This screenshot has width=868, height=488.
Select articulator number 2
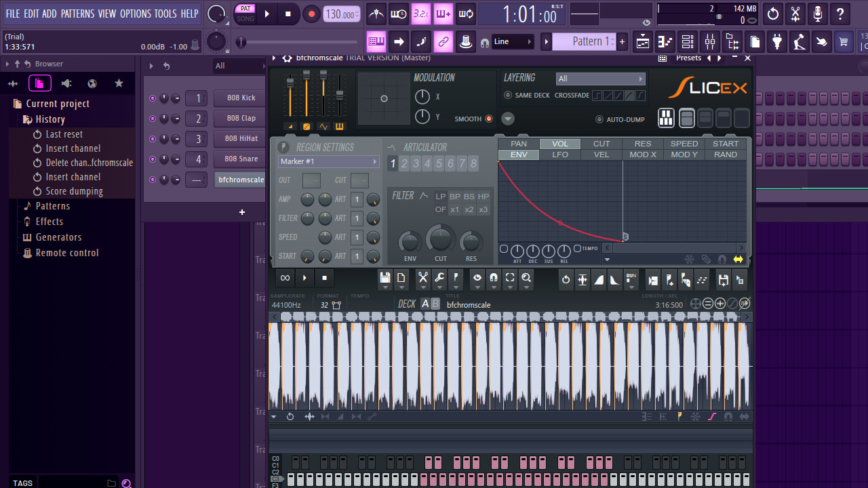(404, 163)
